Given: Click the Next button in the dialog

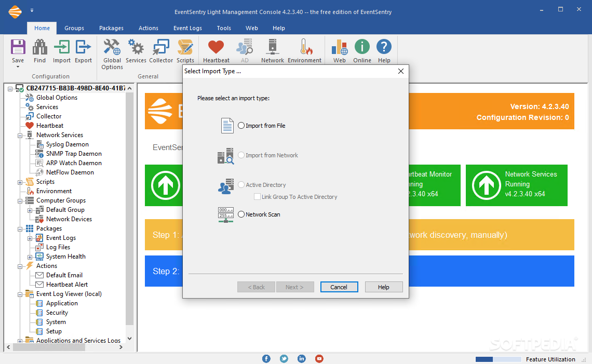Looking at the screenshot, I should 294,287.
